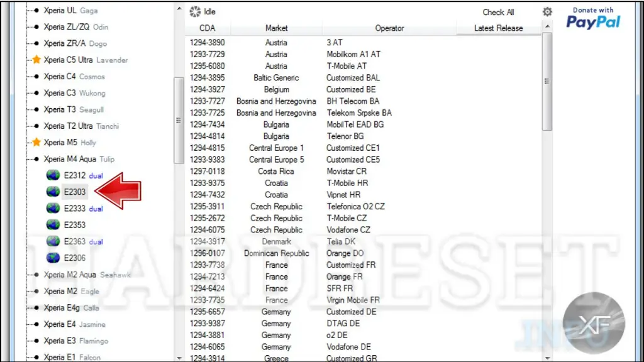Expand the Xperia C4 Cosmos node
This screenshot has width=644, height=362.
pyautogui.click(x=36, y=76)
